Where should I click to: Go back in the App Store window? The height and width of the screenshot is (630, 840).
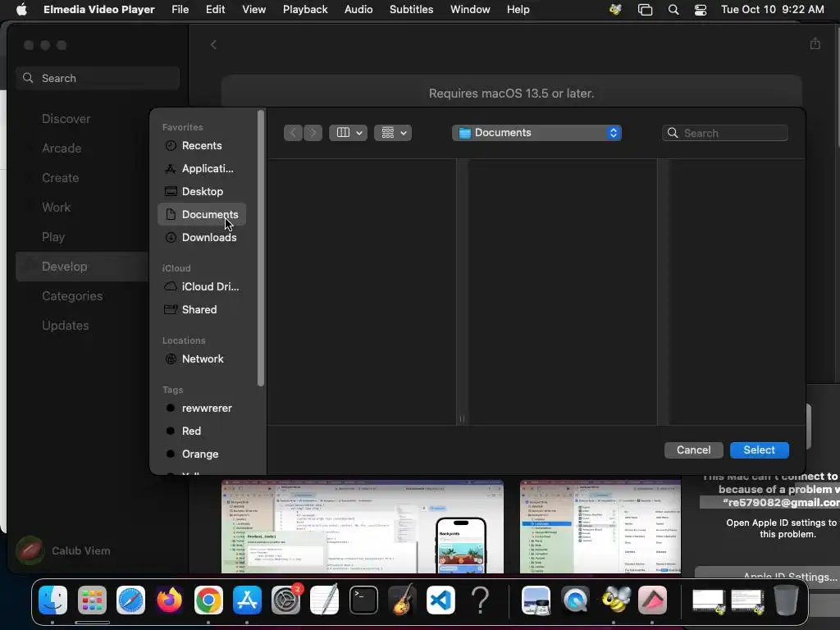[213, 45]
